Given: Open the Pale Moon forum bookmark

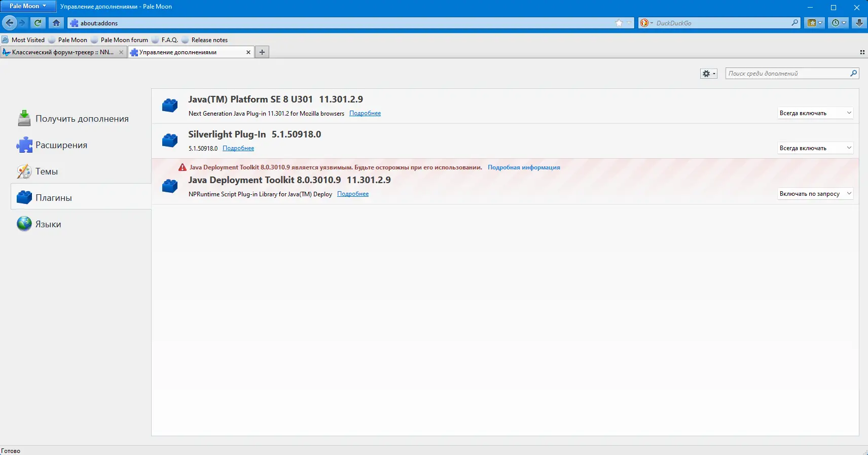Looking at the screenshot, I should tap(120, 40).
